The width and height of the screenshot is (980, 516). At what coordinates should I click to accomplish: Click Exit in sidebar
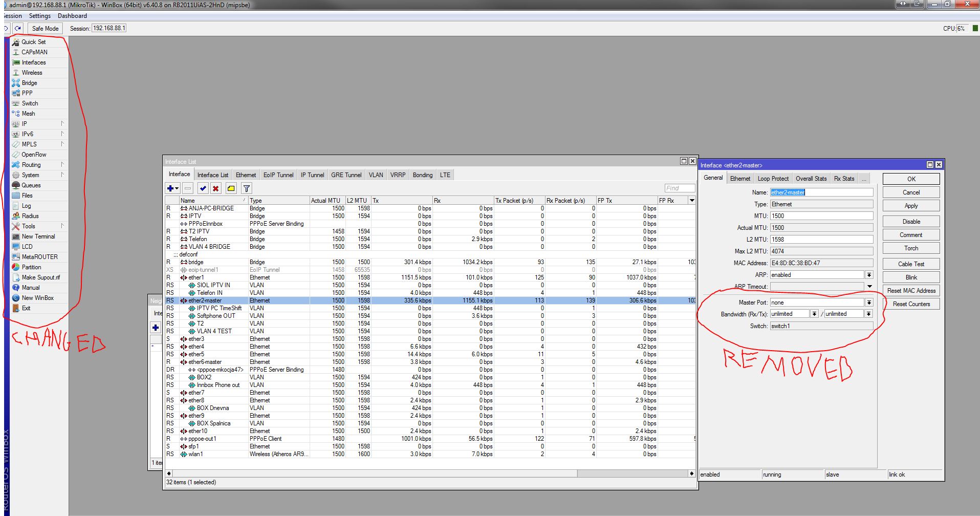26,308
